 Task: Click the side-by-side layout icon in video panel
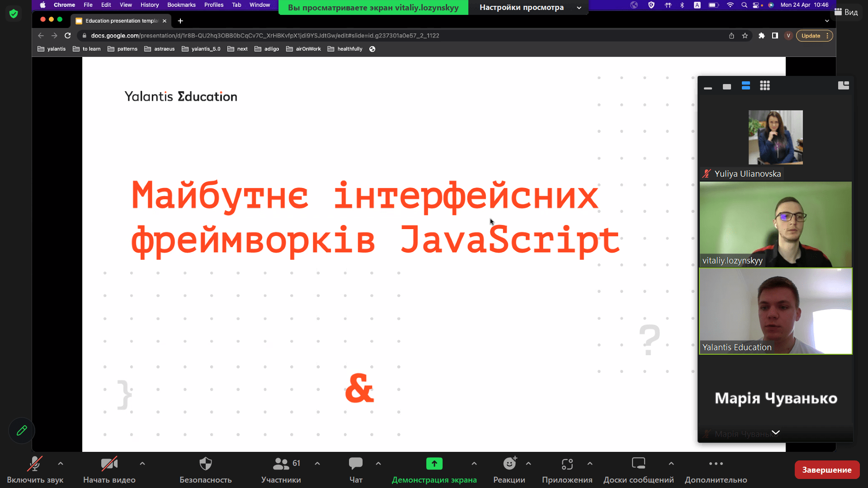[844, 85]
